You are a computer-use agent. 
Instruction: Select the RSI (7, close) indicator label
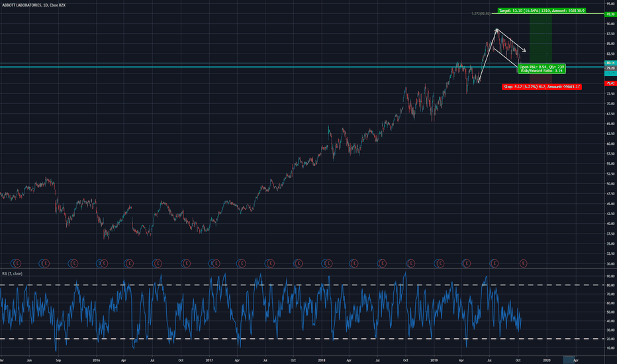tap(12, 273)
